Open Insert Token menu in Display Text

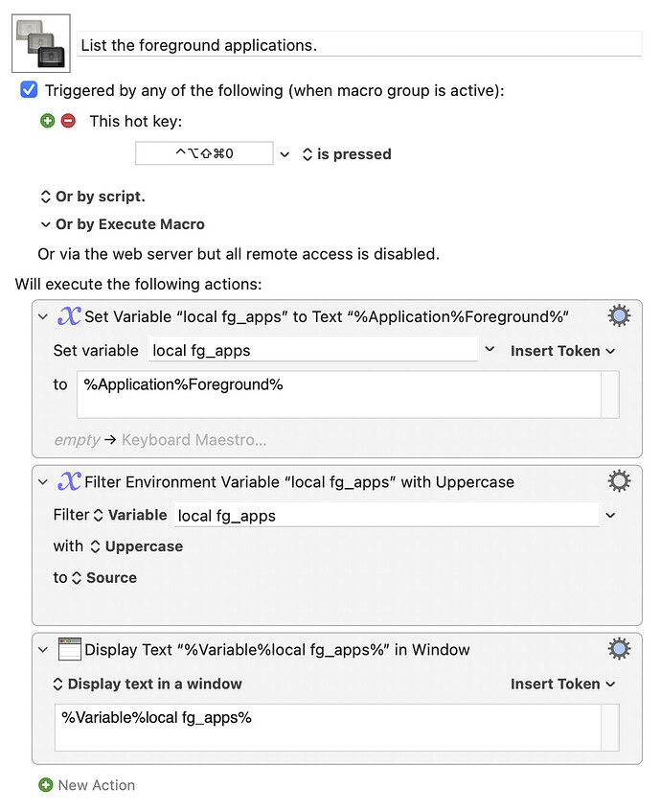tap(562, 684)
